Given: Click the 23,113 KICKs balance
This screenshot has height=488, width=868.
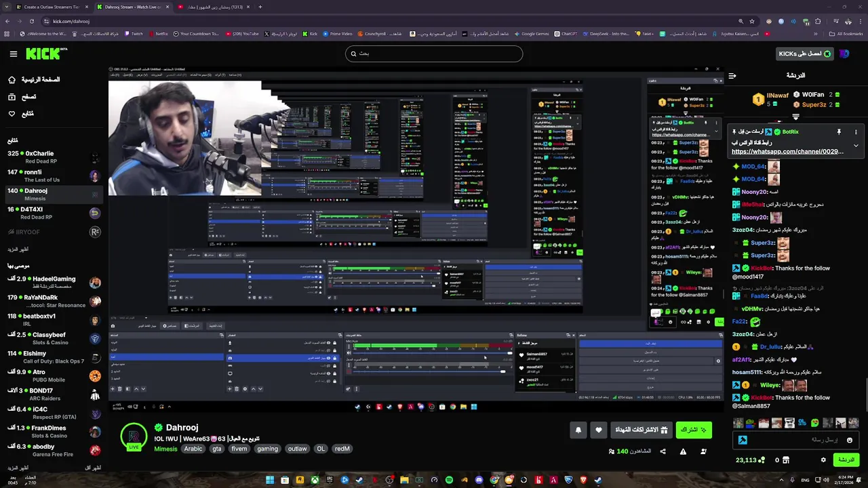Looking at the screenshot, I should click(750, 460).
